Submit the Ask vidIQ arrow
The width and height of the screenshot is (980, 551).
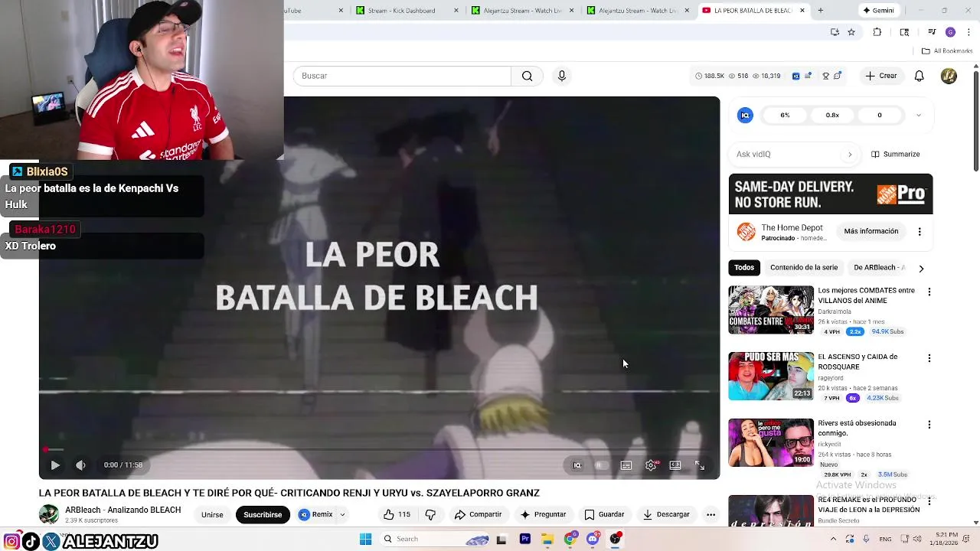[849, 154]
